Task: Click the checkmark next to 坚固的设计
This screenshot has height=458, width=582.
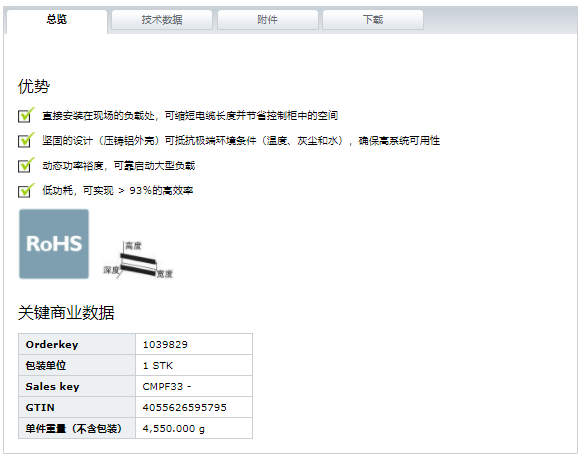Action: [26, 140]
